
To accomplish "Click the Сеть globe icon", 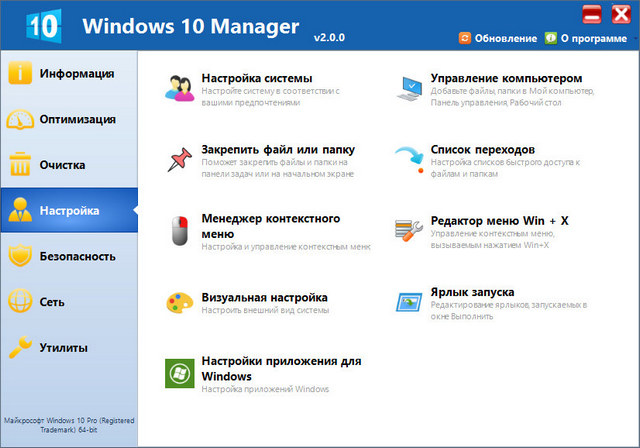I will (x=20, y=301).
